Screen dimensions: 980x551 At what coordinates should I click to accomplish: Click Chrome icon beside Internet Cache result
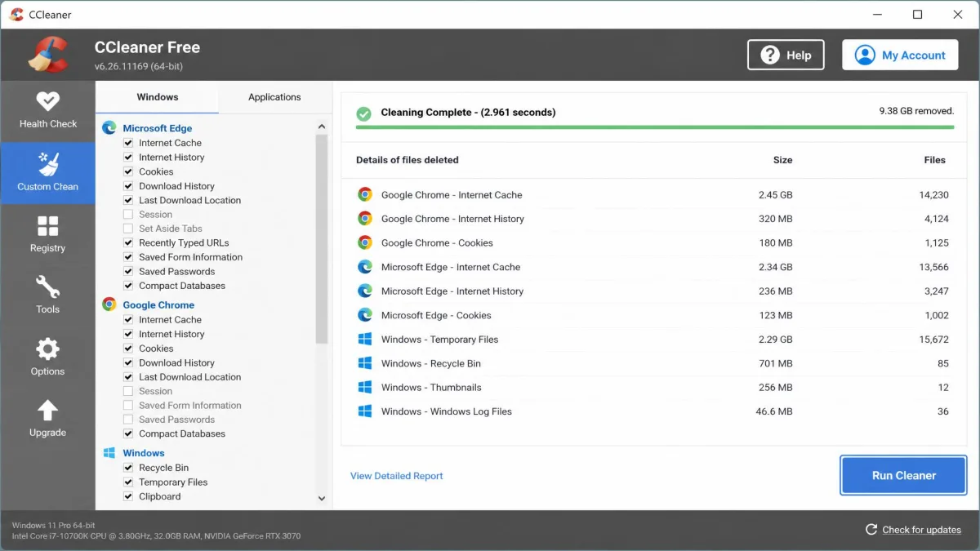pos(365,194)
